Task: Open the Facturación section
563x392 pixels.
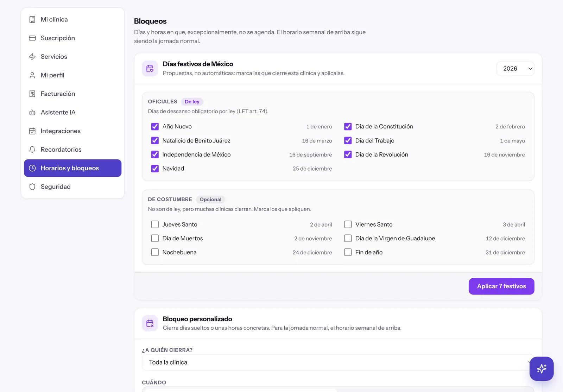Action: 72,94
